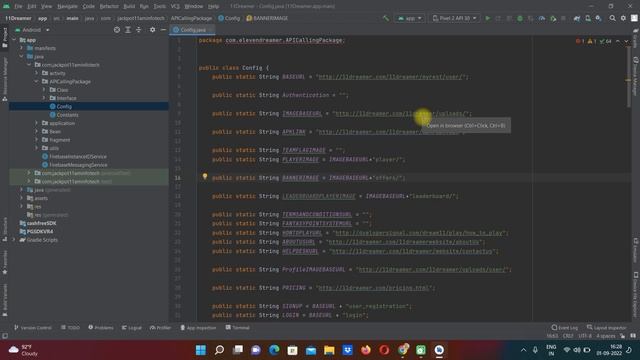Open the Android project view dropdown
The height and width of the screenshot is (360, 640).
32,30
